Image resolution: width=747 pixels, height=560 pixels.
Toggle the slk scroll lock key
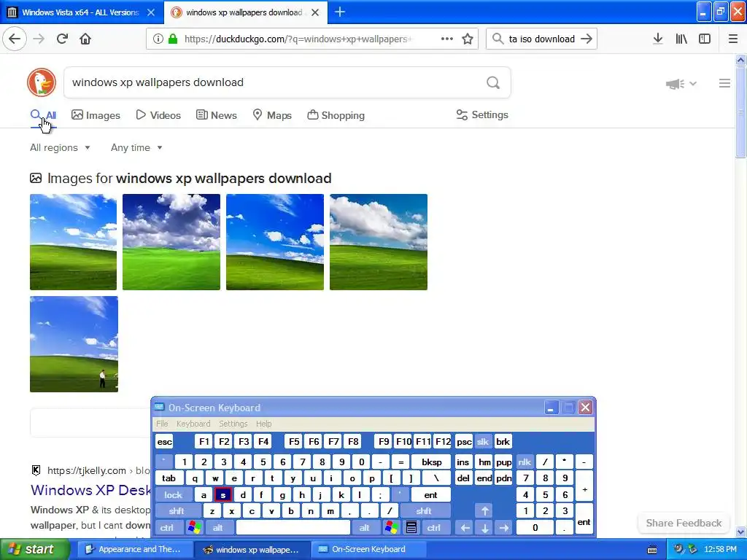pos(483,441)
